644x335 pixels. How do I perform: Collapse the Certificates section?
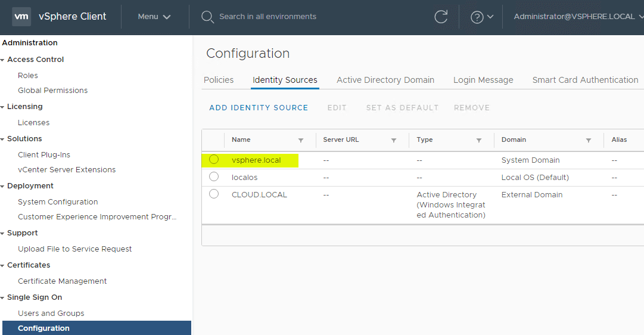pos(3,266)
